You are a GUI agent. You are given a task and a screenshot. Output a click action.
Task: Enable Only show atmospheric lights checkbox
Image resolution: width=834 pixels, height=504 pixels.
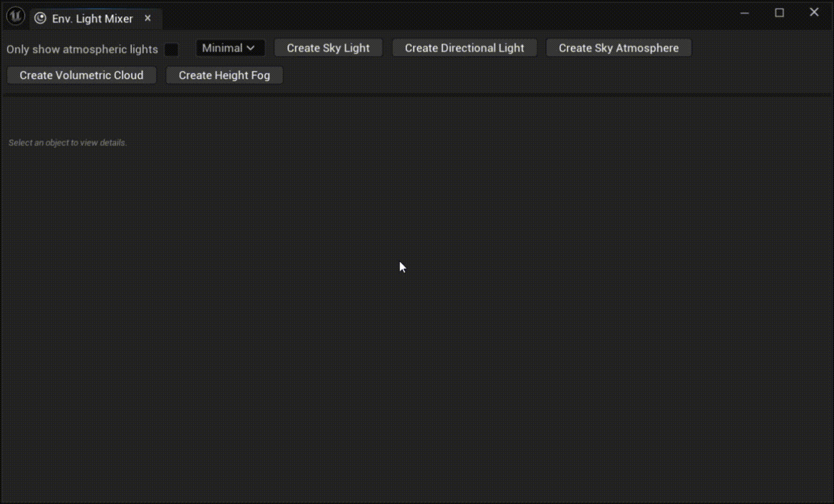coord(171,49)
